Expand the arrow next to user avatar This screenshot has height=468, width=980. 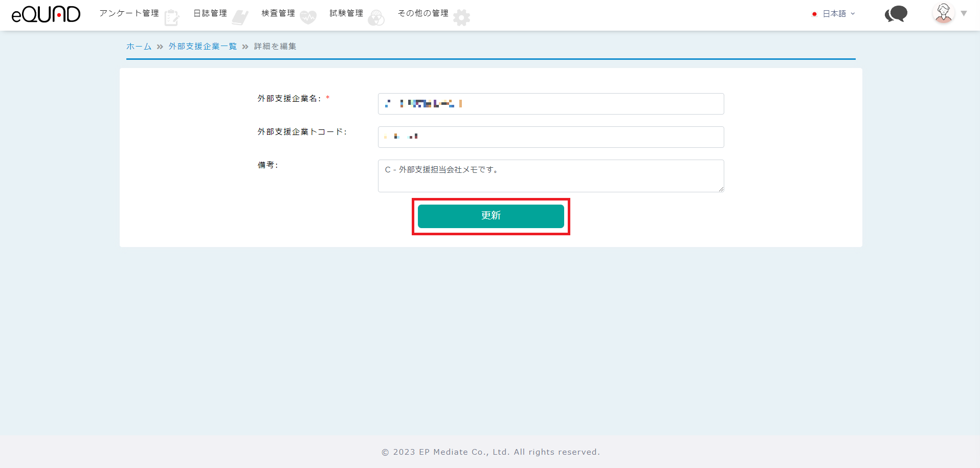964,14
